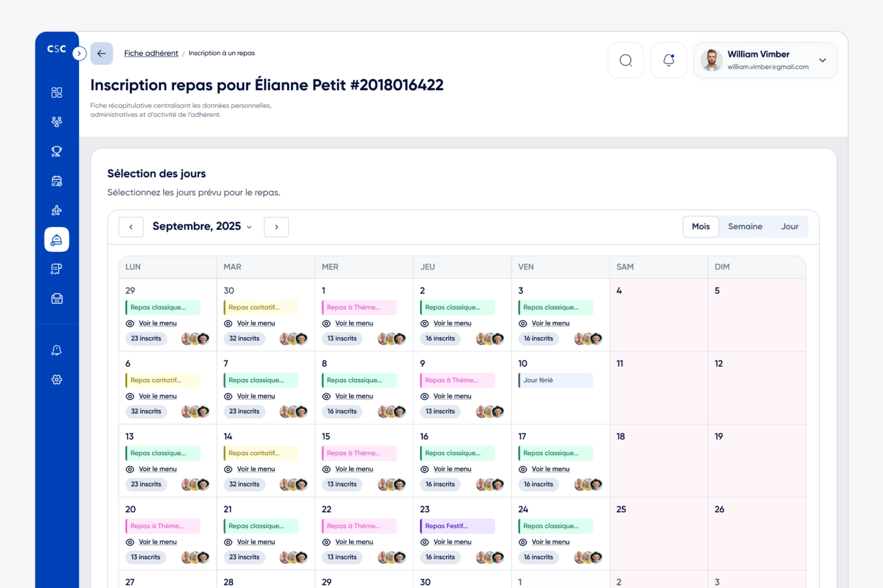The image size is (883, 588).
Task: Select the Repas à Thème tag on day 9
Action: 457,380
